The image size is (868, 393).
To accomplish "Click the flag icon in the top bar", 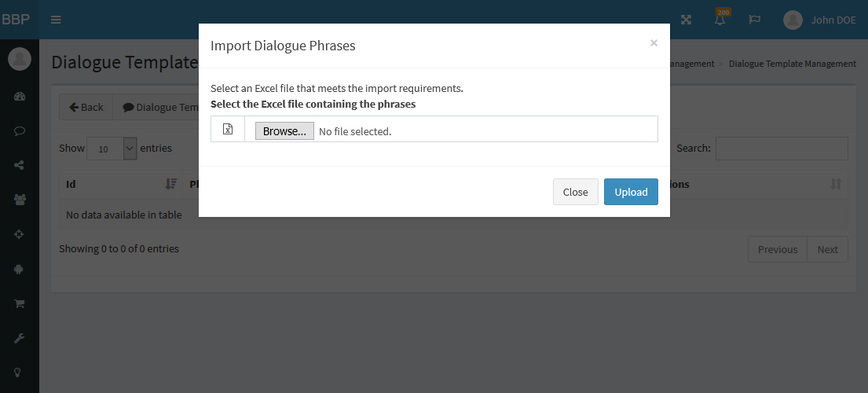I will pos(755,20).
